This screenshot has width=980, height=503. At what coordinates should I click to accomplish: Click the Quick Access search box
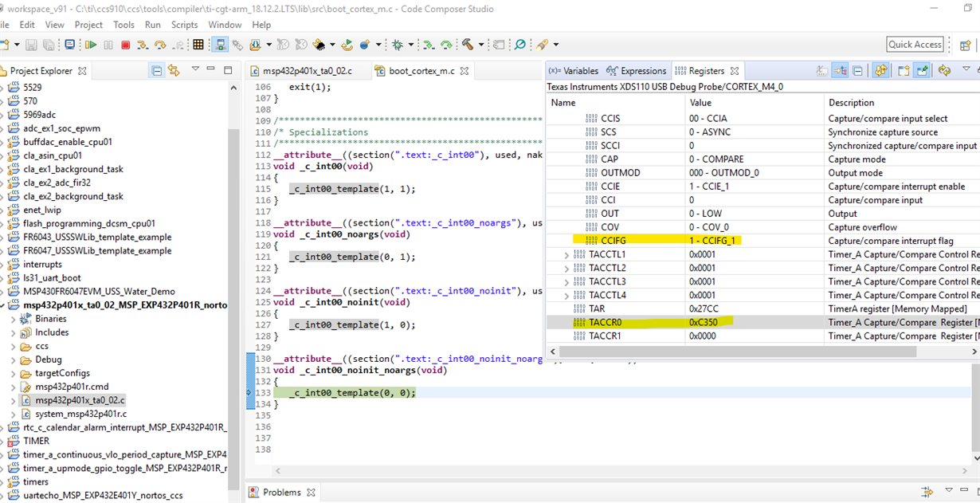pyautogui.click(x=915, y=45)
